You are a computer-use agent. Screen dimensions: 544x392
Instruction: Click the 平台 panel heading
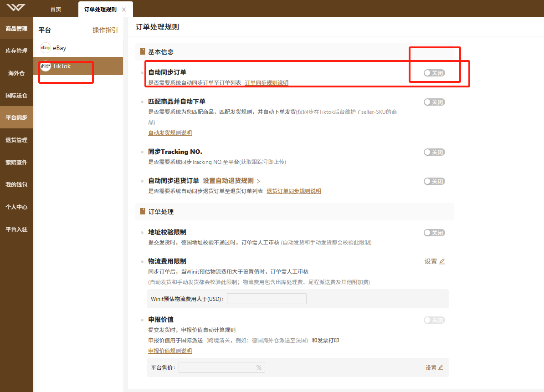click(44, 30)
